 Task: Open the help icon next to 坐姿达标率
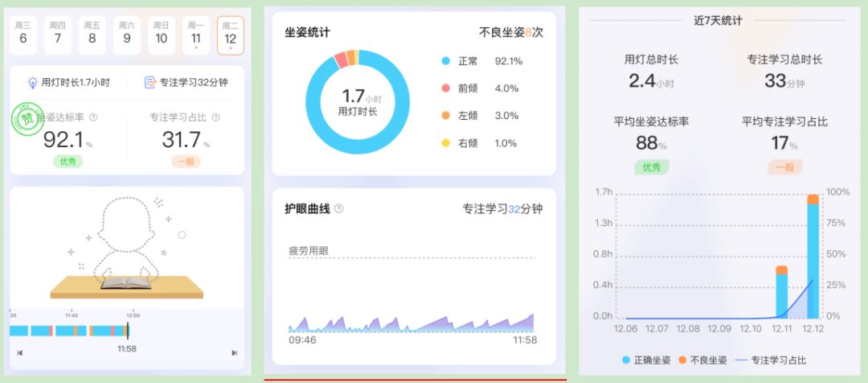coord(93,117)
